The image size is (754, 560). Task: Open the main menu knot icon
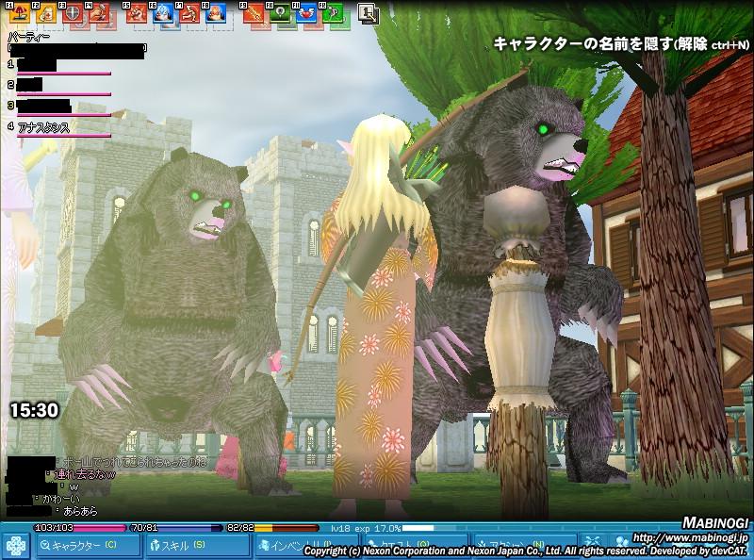pos(16,547)
